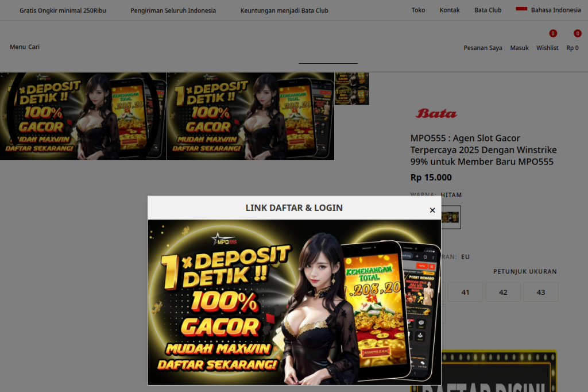
Task: Open the Menu button
Action: [x=18, y=47]
